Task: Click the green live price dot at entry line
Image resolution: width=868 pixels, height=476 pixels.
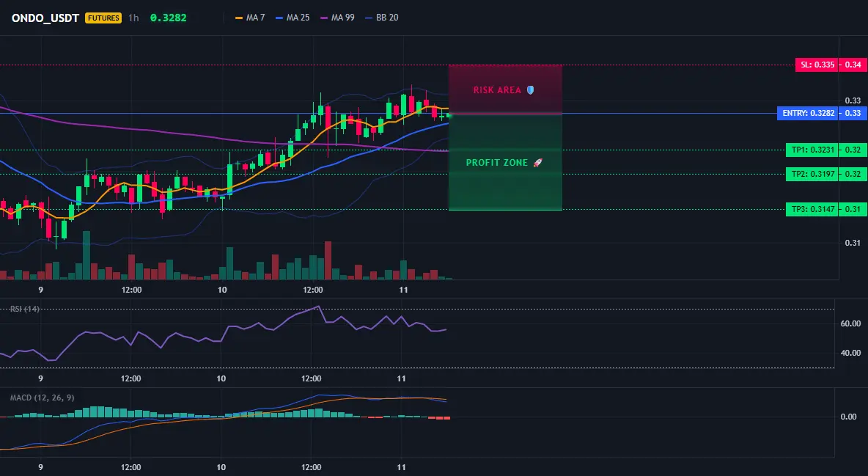Action: 449,116
